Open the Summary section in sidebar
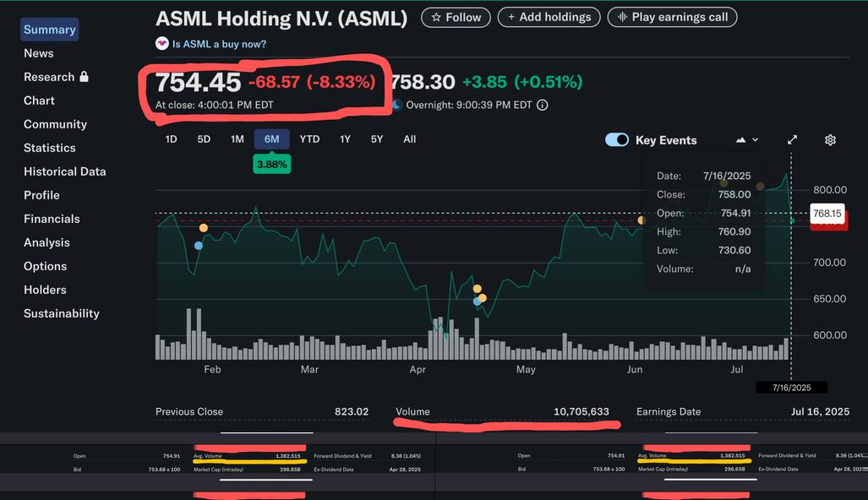Screen dimensions: 868x500 pyautogui.click(x=49, y=30)
